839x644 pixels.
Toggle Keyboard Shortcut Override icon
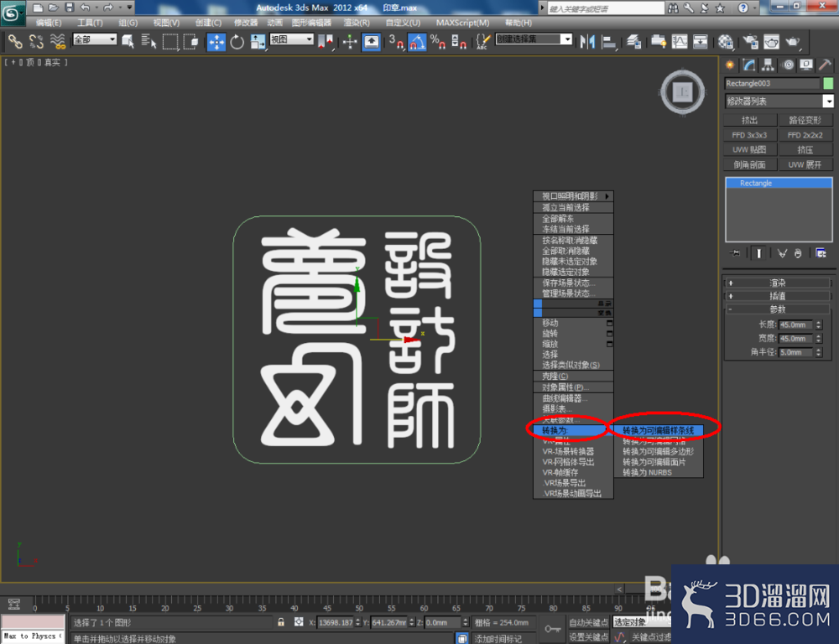[x=371, y=42]
